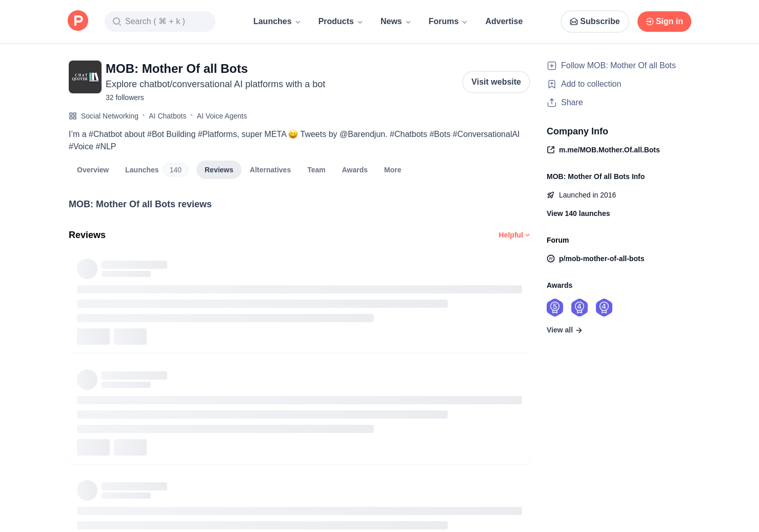Open the second purple award badge

[580, 307]
